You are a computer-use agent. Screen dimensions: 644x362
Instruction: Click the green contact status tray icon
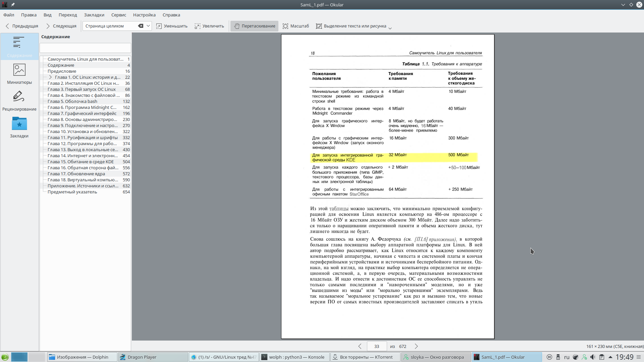pyautogui.click(x=584, y=357)
